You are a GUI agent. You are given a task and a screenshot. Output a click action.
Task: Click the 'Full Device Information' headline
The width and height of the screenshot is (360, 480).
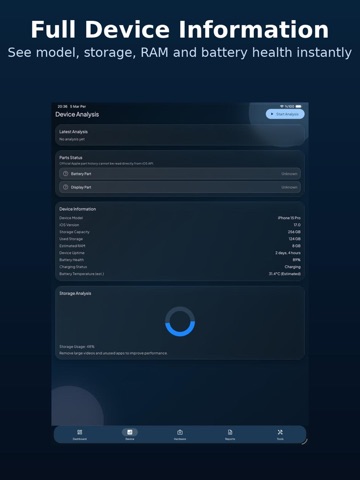tap(180, 30)
